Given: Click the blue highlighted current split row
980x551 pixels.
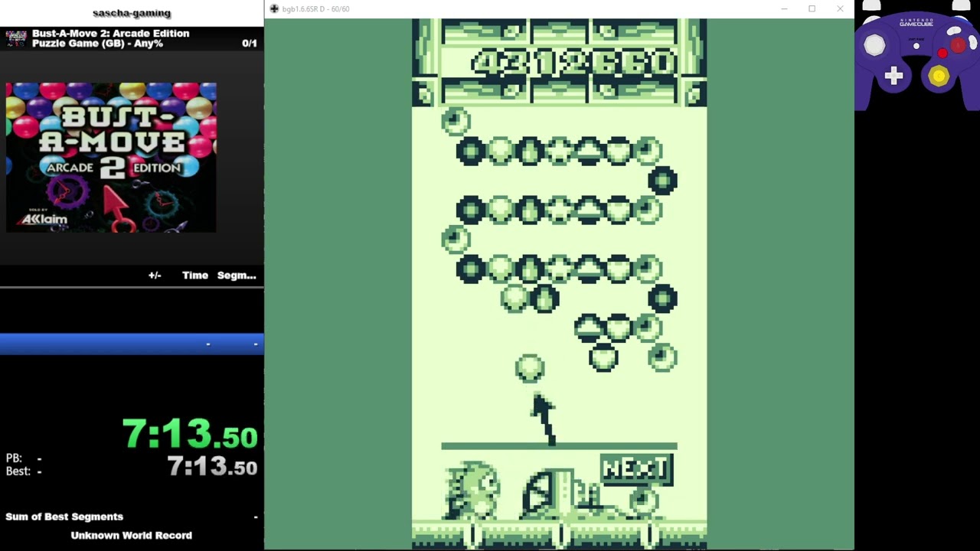Looking at the screenshot, I should [132, 344].
